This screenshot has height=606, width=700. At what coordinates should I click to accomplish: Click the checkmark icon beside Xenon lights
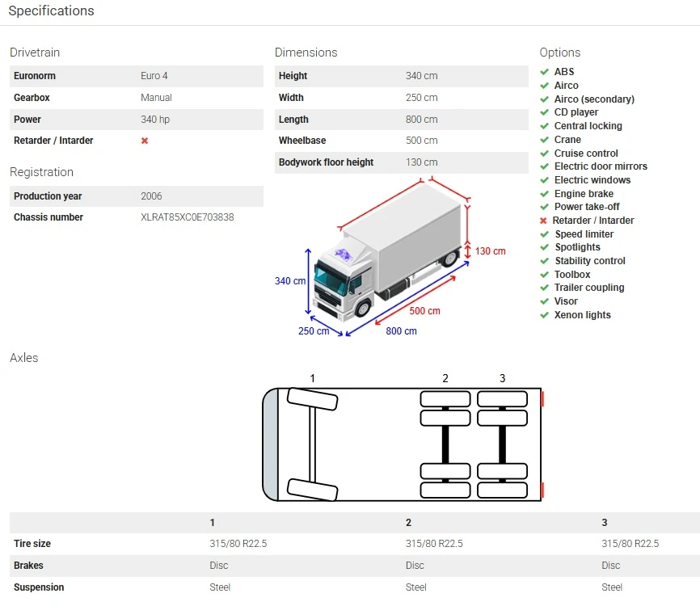coord(544,315)
